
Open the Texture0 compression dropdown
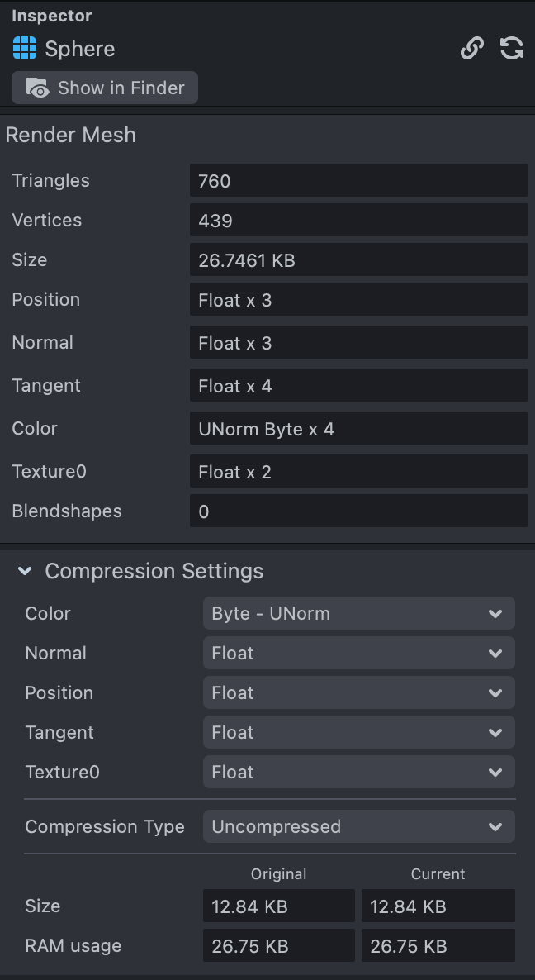pos(358,773)
